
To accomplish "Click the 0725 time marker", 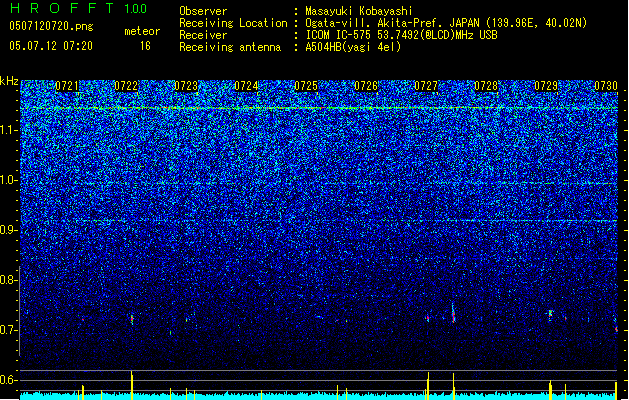I will 306,86.
